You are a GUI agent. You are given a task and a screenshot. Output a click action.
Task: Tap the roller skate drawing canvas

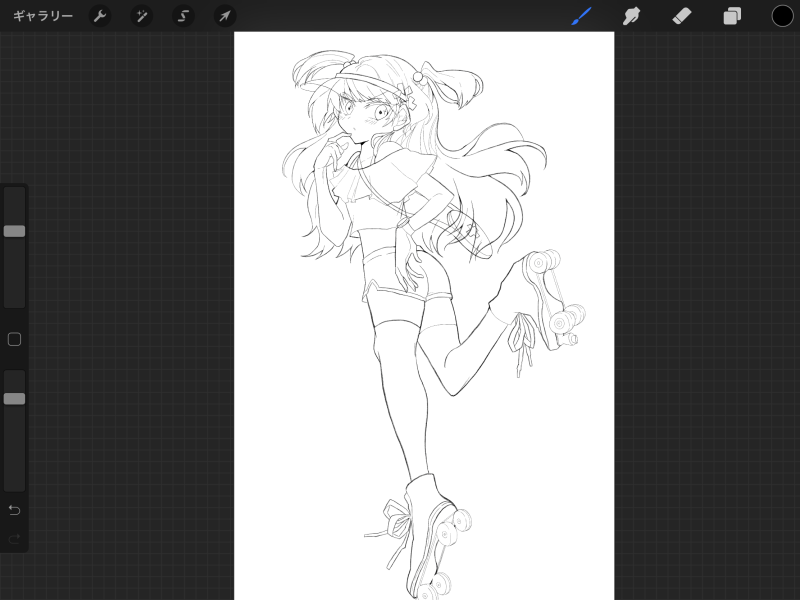424,316
